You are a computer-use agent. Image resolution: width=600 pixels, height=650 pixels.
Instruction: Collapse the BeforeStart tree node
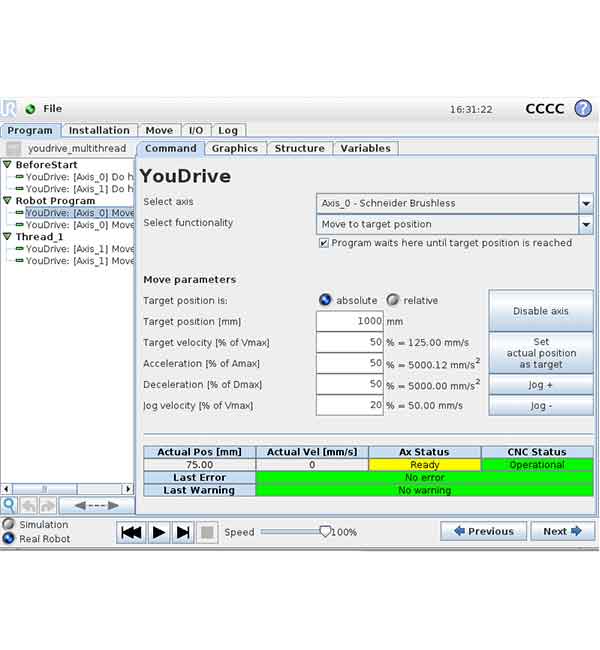pyautogui.click(x=7, y=165)
